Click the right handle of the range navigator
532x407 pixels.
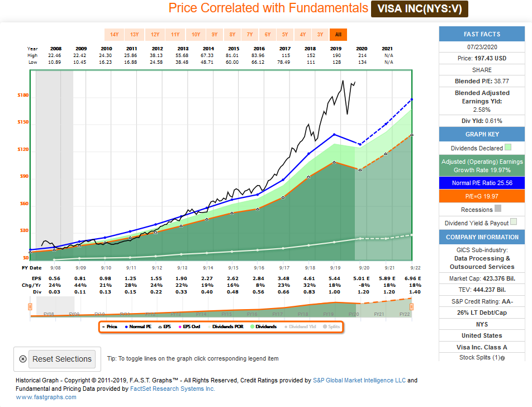point(411,307)
